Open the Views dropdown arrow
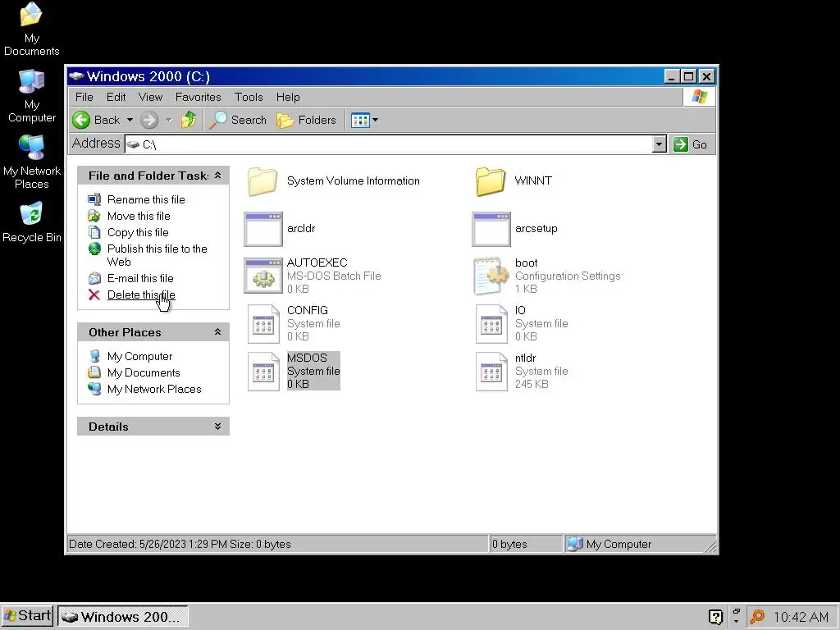This screenshot has width=840, height=630. click(375, 120)
